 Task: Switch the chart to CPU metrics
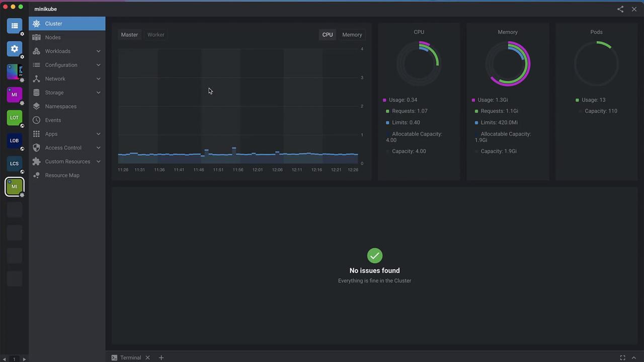(x=328, y=35)
